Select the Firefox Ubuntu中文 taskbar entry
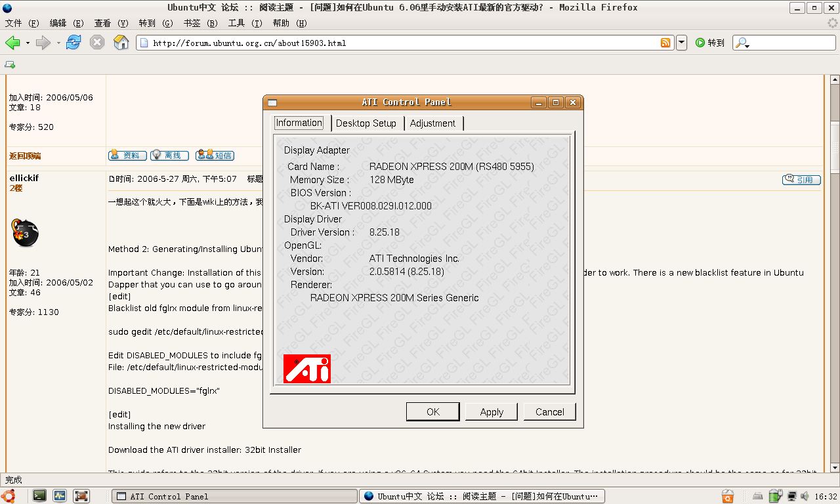The image size is (840, 504). click(482, 496)
